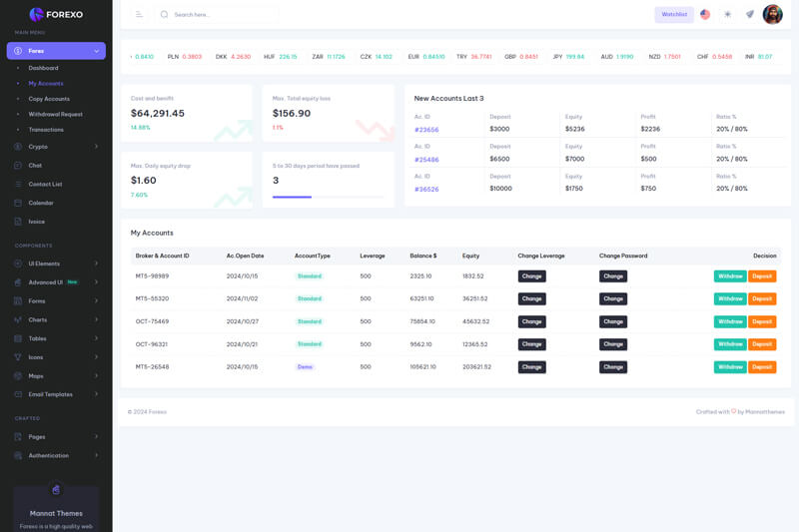The height and width of the screenshot is (532, 799).
Task: Click the UI Elements sidebar icon
Action: [18, 264]
